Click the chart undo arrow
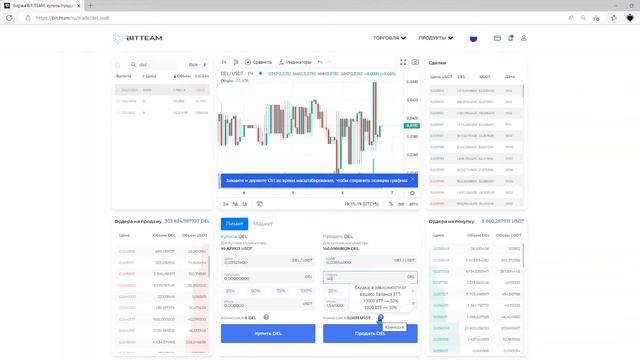 pyautogui.click(x=320, y=62)
